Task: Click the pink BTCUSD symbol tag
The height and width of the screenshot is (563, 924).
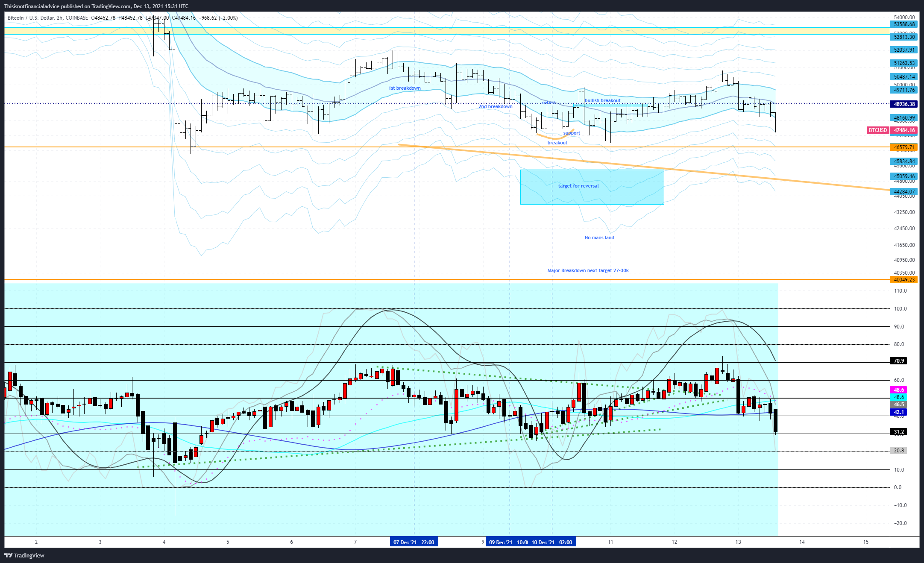Action: coord(877,130)
